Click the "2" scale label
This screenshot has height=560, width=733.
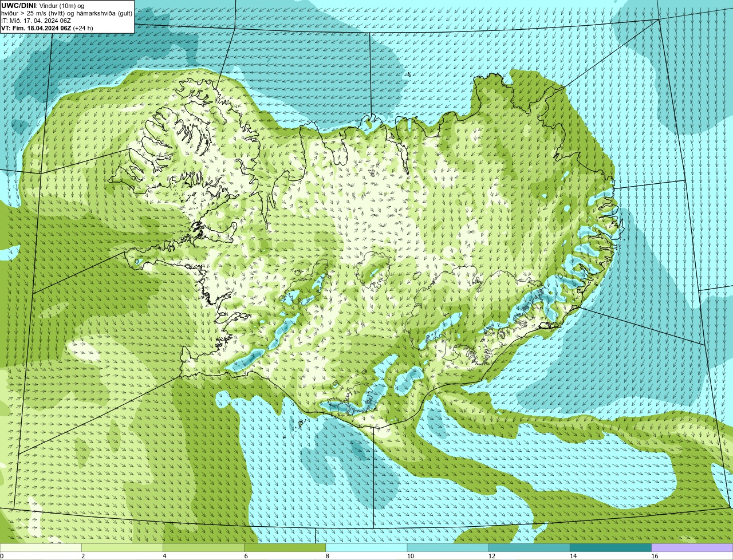tap(83, 556)
